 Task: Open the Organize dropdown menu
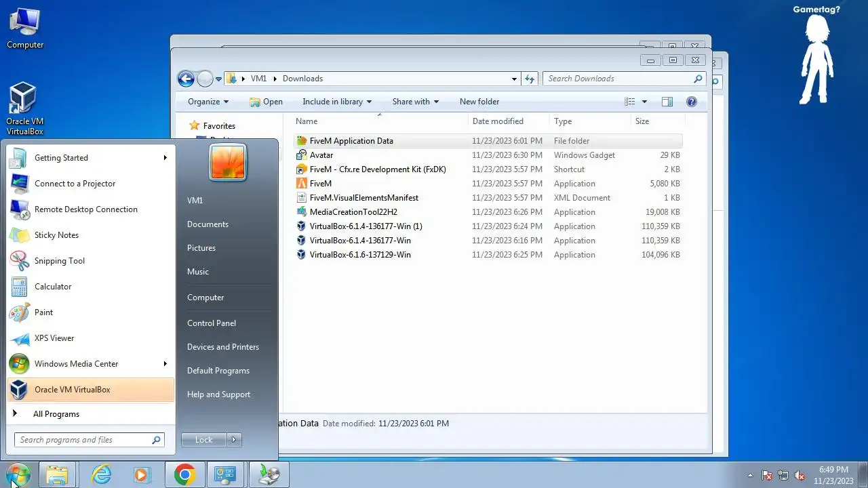(x=208, y=102)
